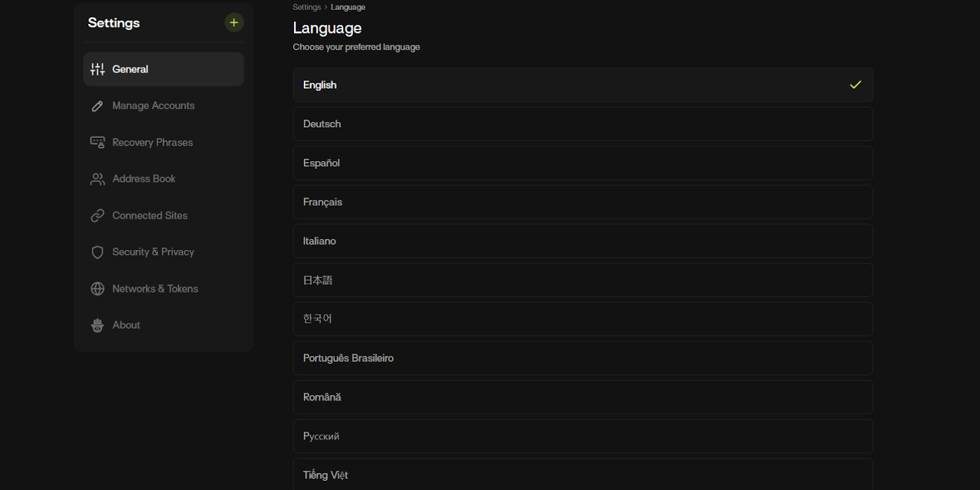Screen dimensions: 980x490
Task: Click the Connected Sites link icon
Action: click(97, 216)
